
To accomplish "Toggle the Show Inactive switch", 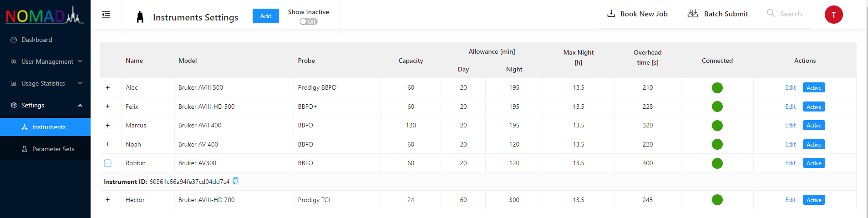I will pyautogui.click(x=308, y=21).
